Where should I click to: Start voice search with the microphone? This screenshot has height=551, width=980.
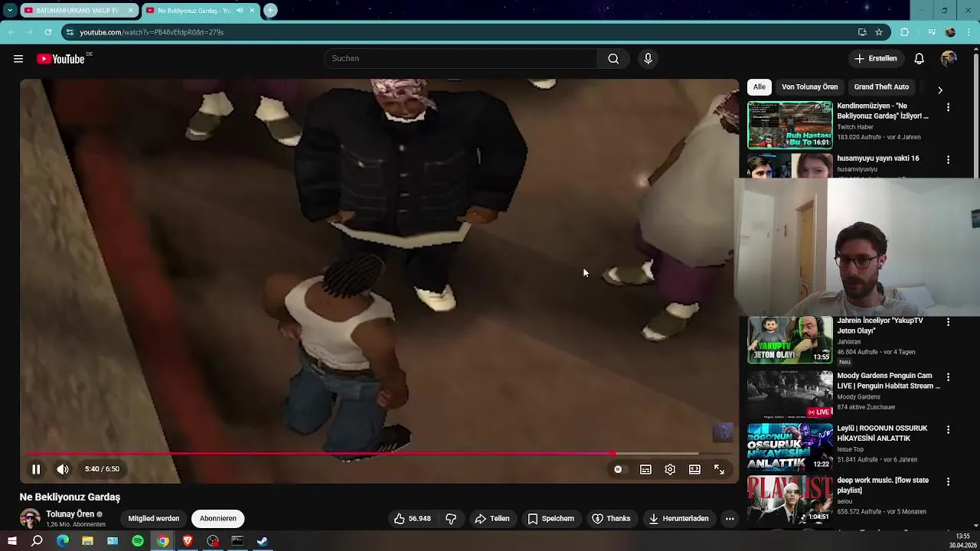click(x=648, y=59)
